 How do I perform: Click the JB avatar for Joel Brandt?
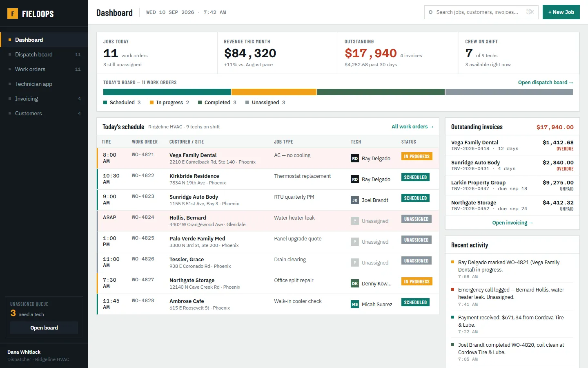tap(355, 200)
